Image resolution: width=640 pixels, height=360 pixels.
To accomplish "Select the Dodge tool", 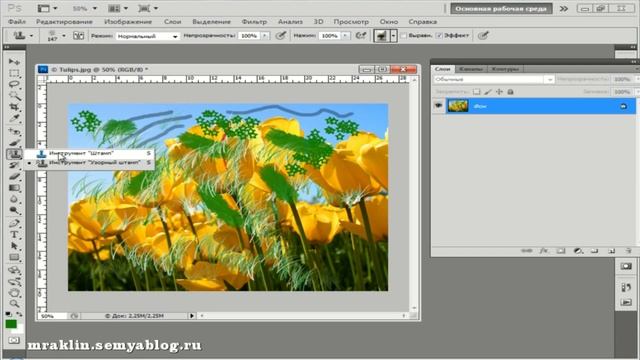I will click(14, 211).
